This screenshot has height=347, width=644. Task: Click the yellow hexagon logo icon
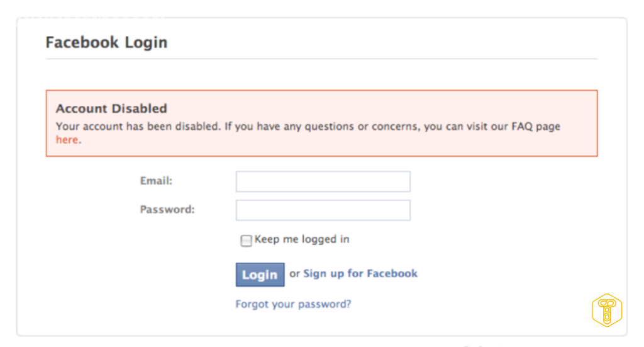point(606,310)
